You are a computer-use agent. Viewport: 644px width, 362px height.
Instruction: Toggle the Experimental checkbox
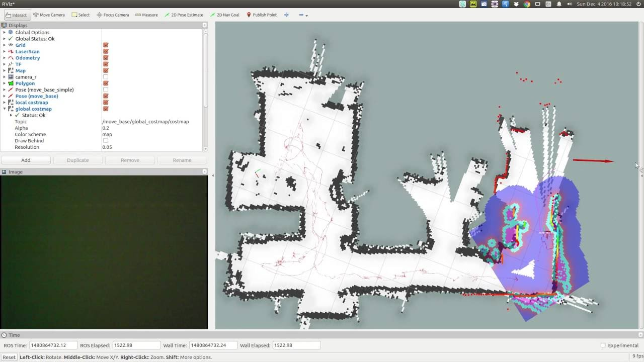tap(603, 345)
